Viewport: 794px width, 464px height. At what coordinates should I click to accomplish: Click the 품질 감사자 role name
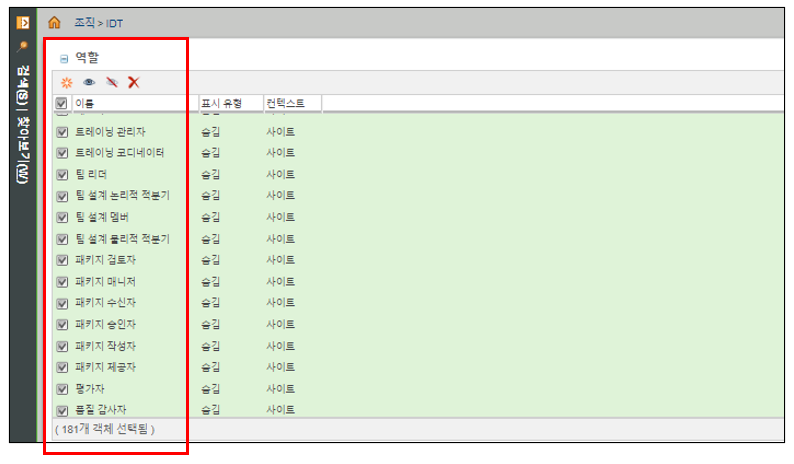(100, 410)
